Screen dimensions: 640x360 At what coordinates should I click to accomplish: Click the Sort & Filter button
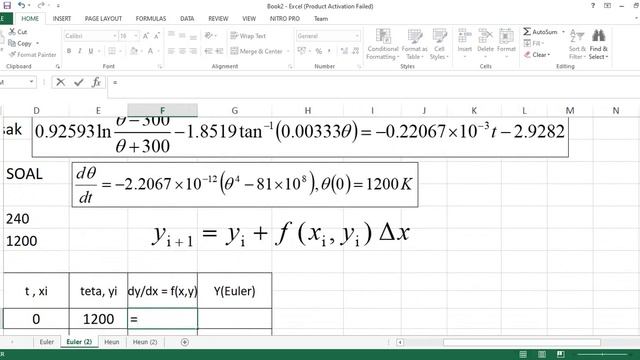pos(577,44)
